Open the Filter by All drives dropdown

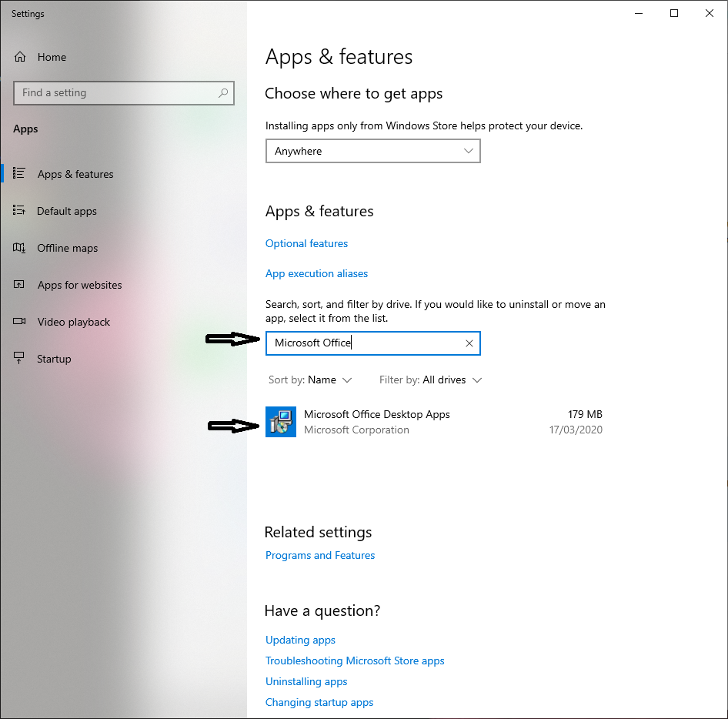click(430, 380)
